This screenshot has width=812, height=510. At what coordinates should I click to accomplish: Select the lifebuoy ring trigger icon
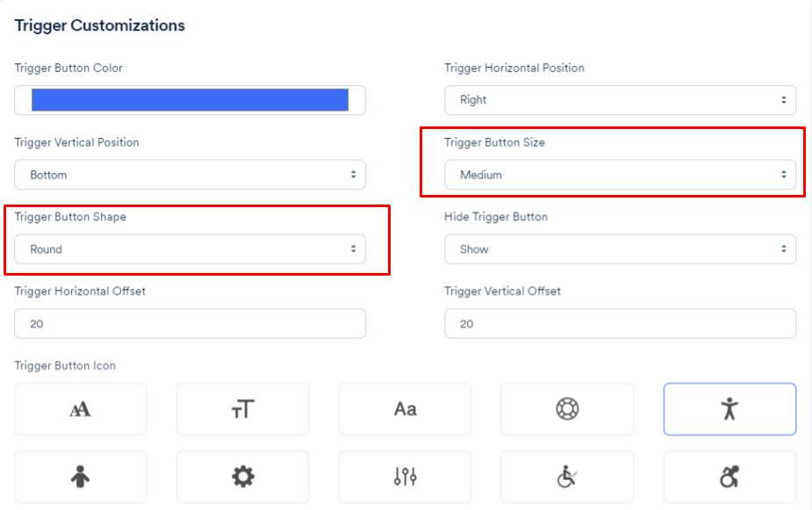[567, 408]
